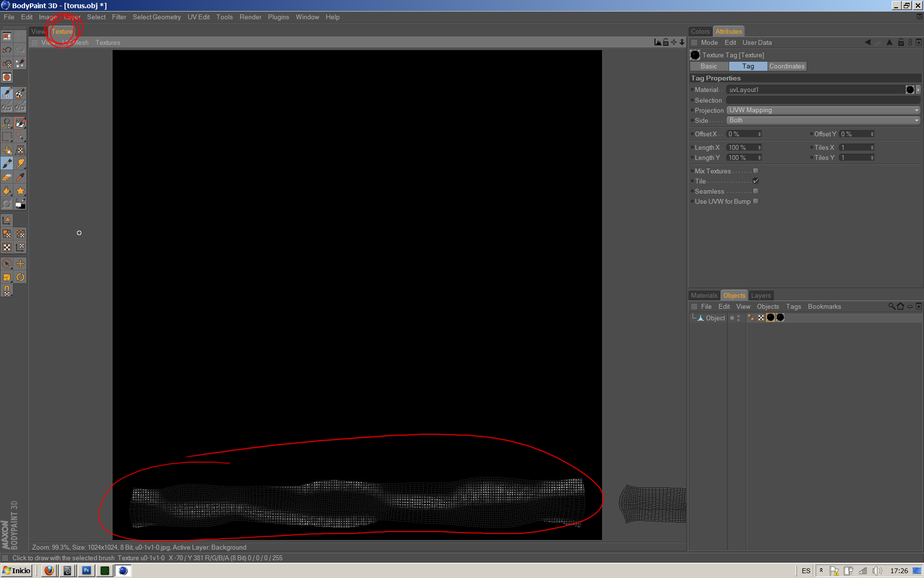Select the Brush paint tool
This screenshot has height=578, width=924.
(x=7, y=164)
